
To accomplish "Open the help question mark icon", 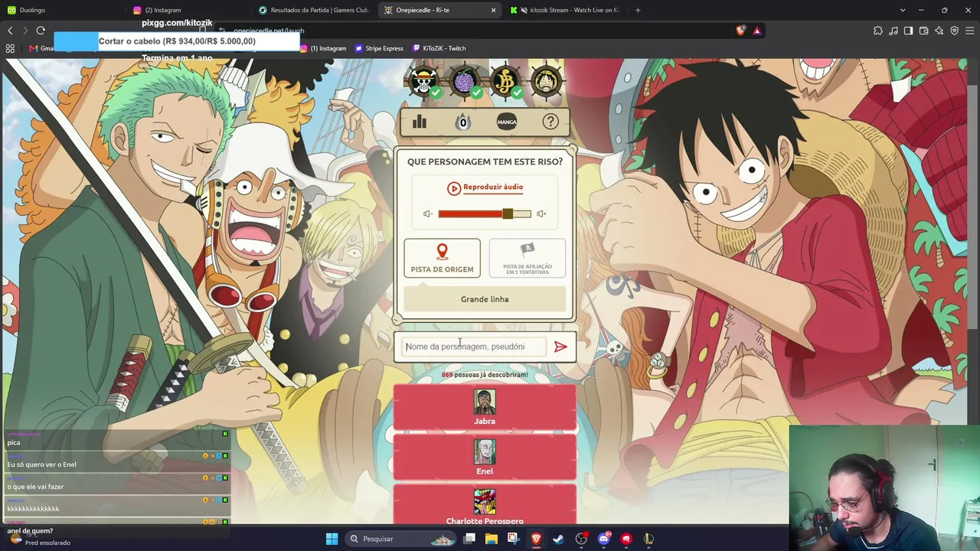I will 550,122.
